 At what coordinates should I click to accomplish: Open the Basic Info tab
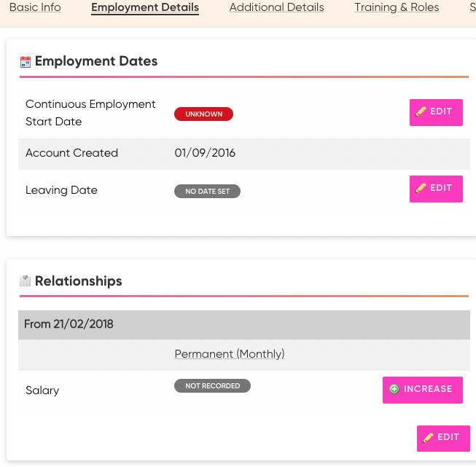pos(35,7)
